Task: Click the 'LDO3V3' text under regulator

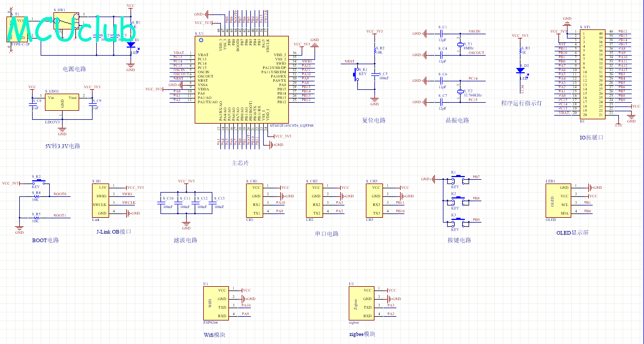Action: tap(52, 122)
